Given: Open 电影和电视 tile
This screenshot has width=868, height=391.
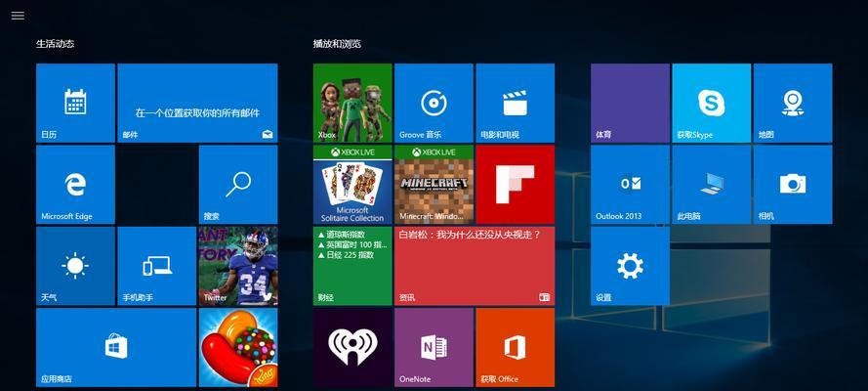Looking at the screenshot, I should pos(516,103).
